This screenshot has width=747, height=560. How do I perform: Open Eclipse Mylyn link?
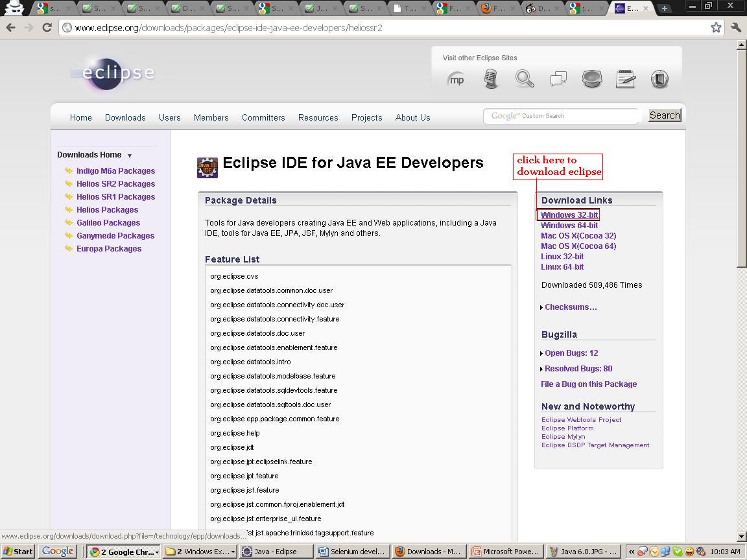(563, 437)
